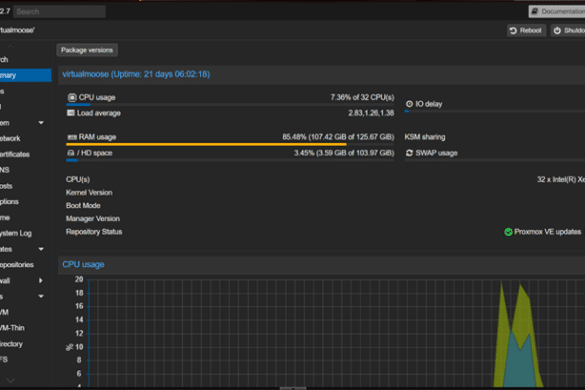Click sidebar scroll-down chevron
Screen dimensions: 585x390
tap(10, 380)
